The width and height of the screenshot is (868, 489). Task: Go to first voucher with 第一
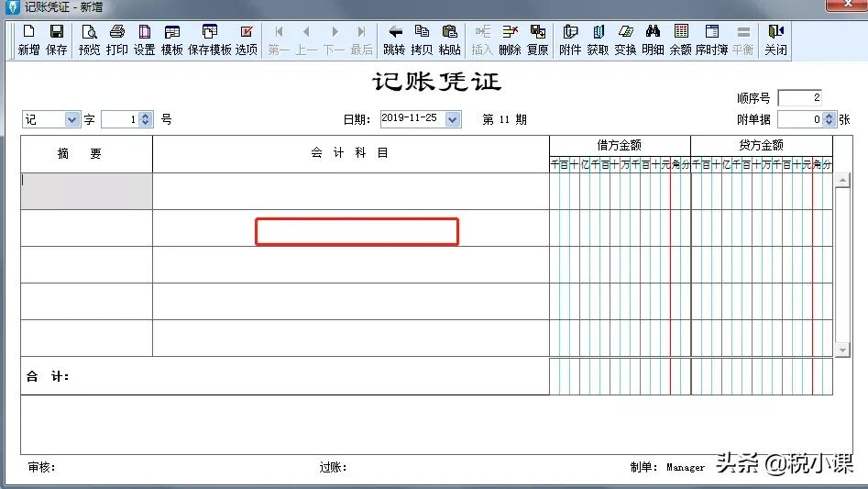pyautogui.click(x=279, y=39)
